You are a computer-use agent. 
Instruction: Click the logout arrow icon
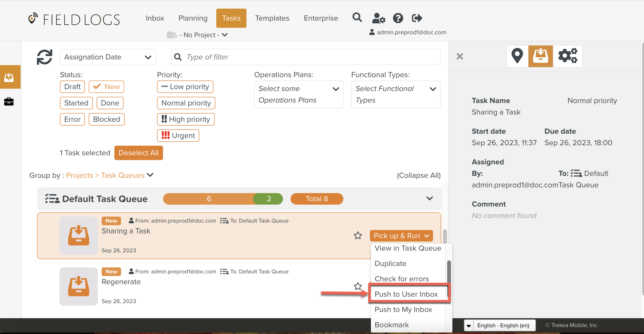pos(417,18)
